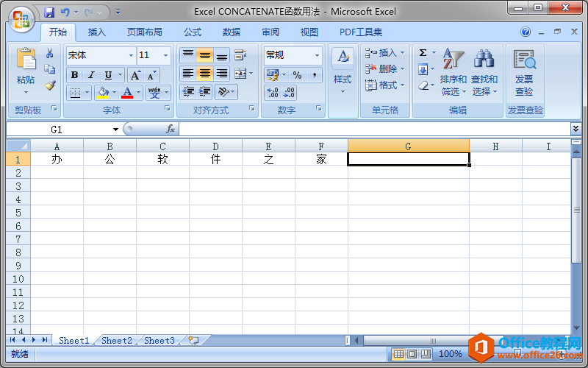588x368 pixels.
Task: Click Excel Help question mark
Action: (x=526, y=32)
